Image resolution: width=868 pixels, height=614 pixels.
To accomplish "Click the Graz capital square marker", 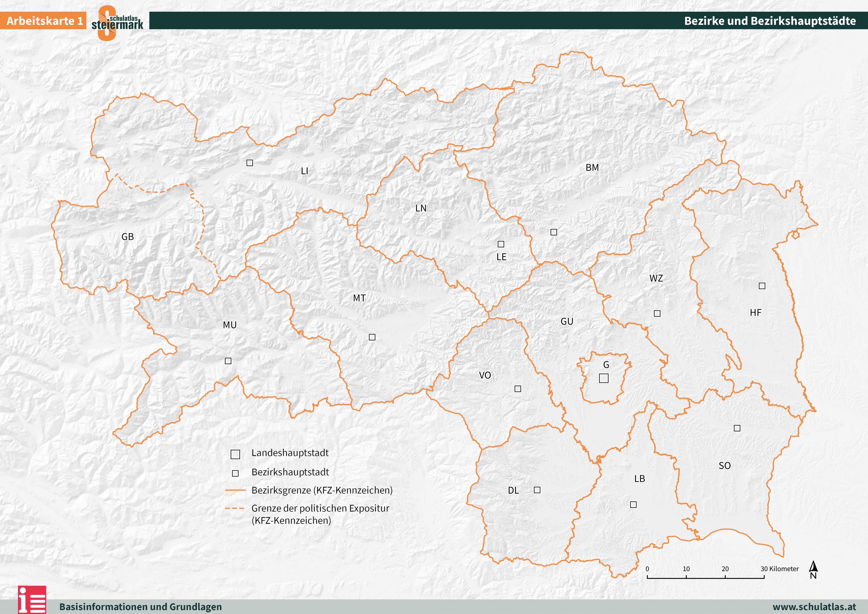I will pos(604,378).
